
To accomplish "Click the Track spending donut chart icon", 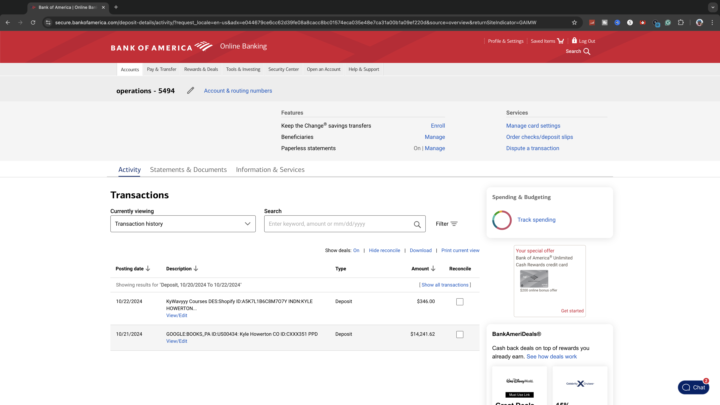I will 502,220.
